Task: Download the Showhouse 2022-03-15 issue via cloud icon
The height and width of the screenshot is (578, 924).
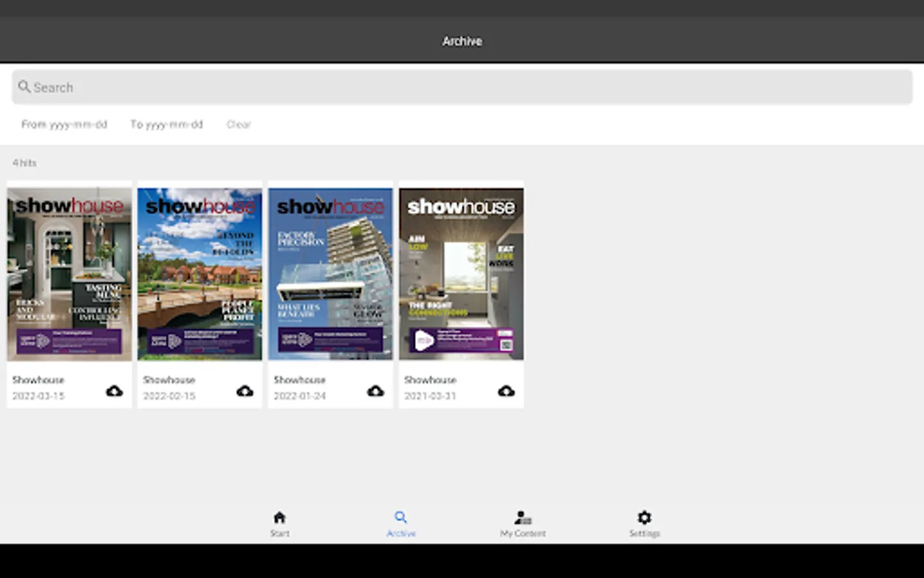Action: point(114,390)
